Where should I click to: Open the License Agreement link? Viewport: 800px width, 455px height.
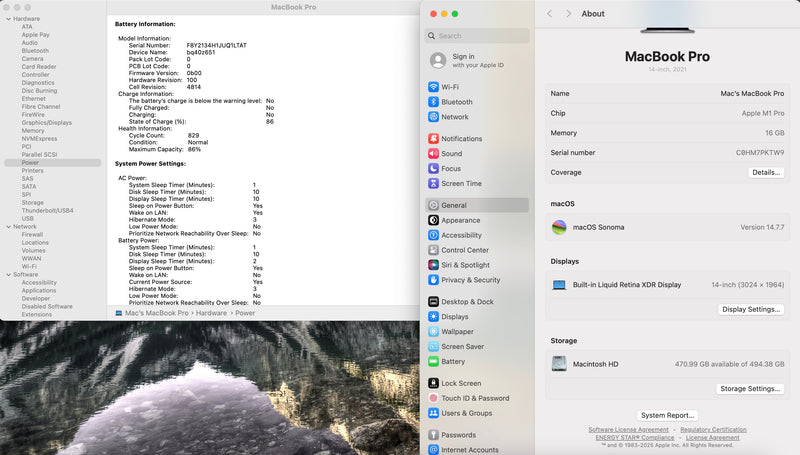[712, 437]
